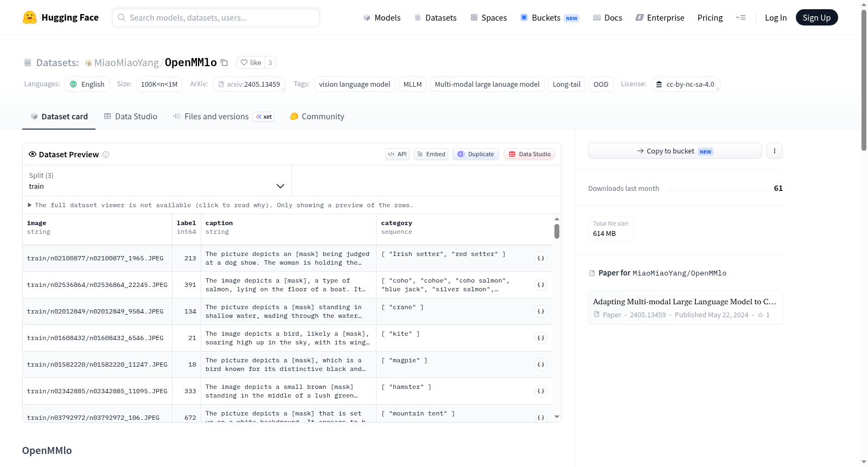
Task: Open the Split train dropdown
Action: click(157, 181)
